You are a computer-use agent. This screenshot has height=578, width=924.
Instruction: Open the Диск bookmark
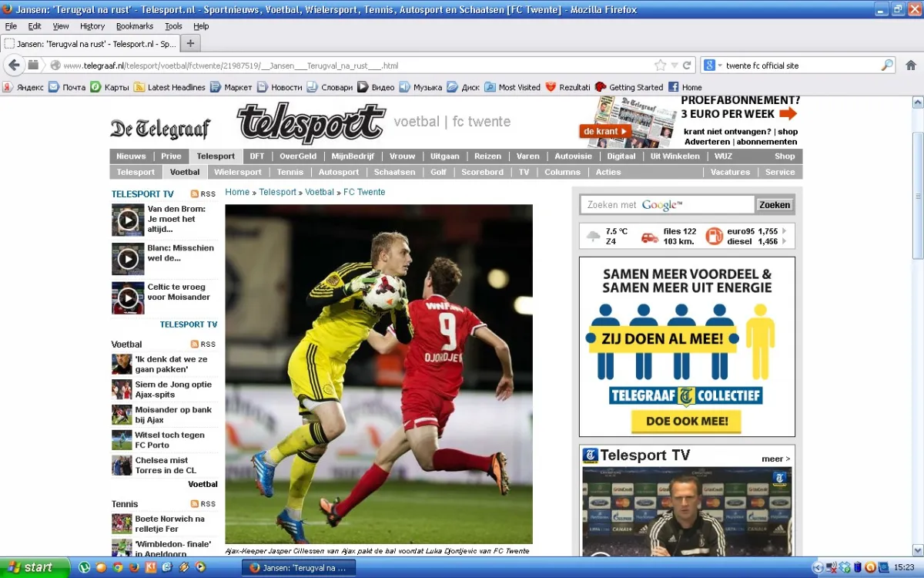point(464,87)
